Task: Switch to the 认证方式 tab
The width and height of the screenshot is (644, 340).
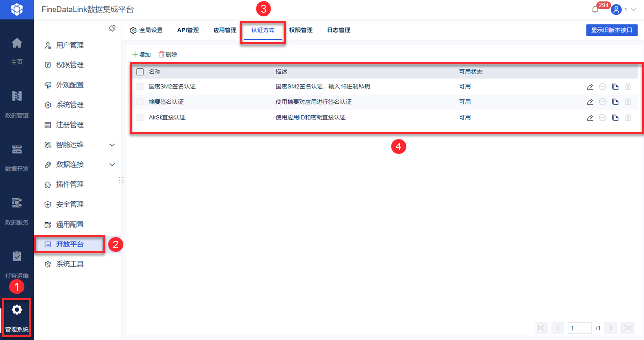Action: click(x=263, y=30)
